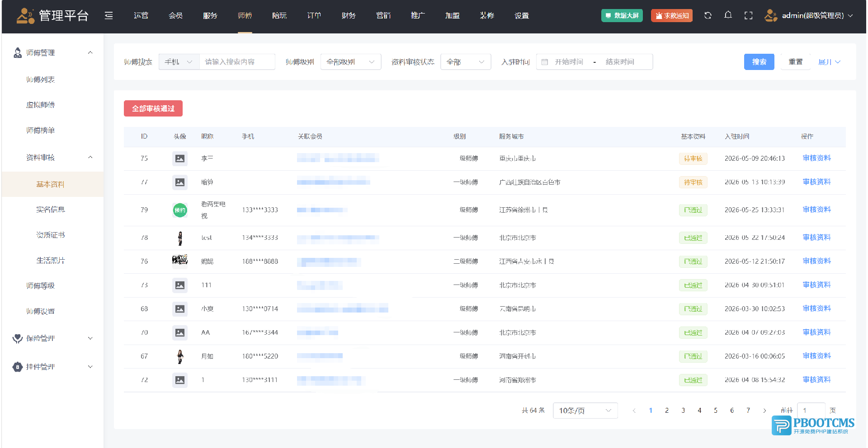
Task: Click the blue 搜索 button
Action: [759, 62]
